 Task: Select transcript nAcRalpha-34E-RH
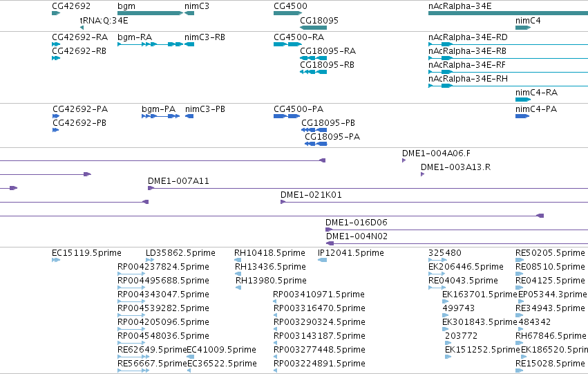(468, 79)
